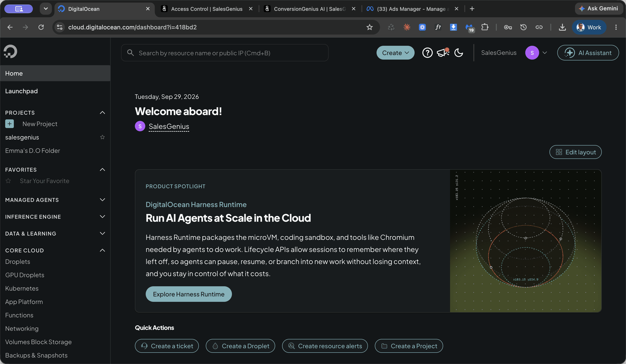Click Create a Droplet quick action
This screenshot has height=364, width=626.
click(x=240, y=346)
